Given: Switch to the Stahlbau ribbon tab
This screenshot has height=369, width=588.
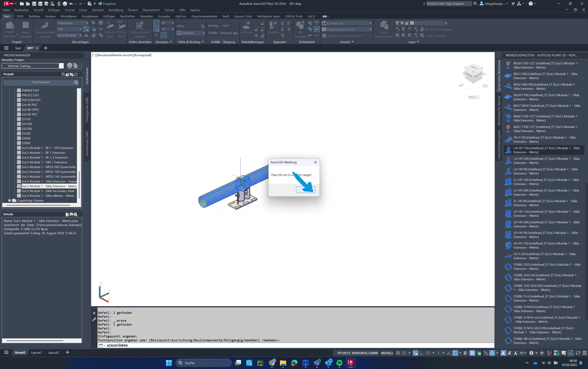Looking at the screenshot, I should coord(34,16).
